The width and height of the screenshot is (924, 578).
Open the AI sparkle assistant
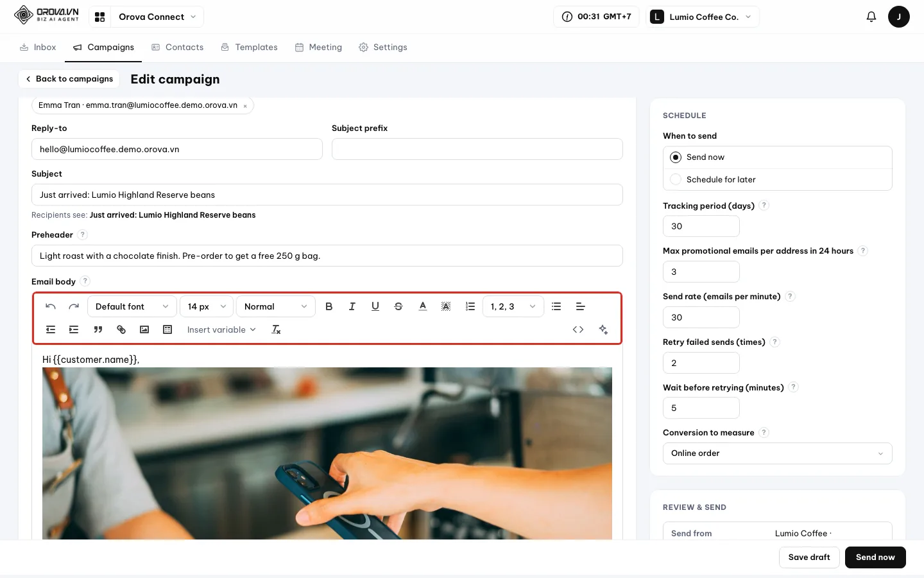click(603, 329)
